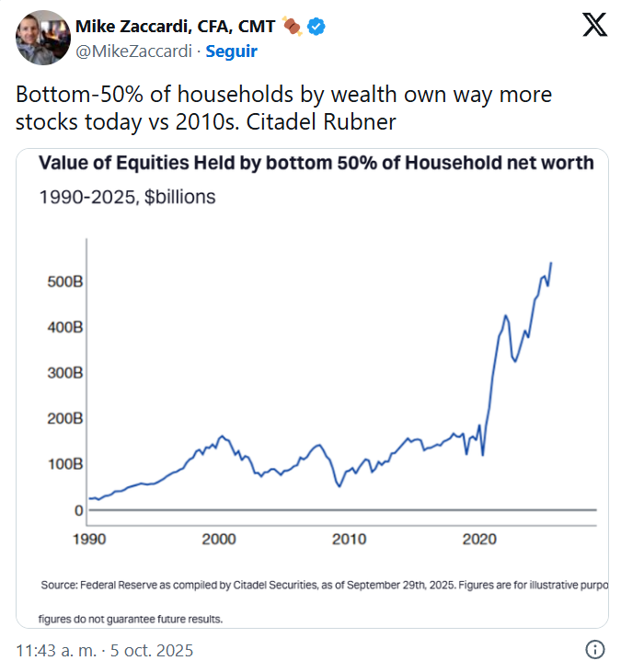
Task: Select the subtitle 1990-2025, $billions
Action: [x=127, y=197]
